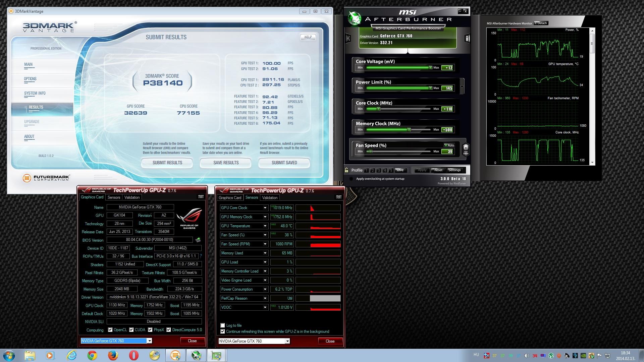Toggle Apply overclocking at system startup
The image size is (644, 362).
pos(351,179)
